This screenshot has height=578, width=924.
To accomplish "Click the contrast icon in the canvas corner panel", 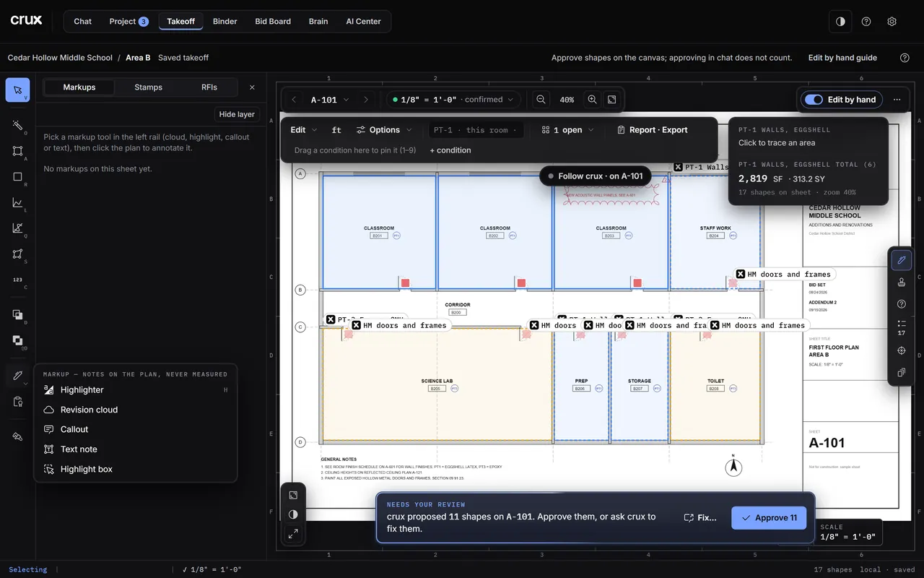I will [x=293, y=514].
